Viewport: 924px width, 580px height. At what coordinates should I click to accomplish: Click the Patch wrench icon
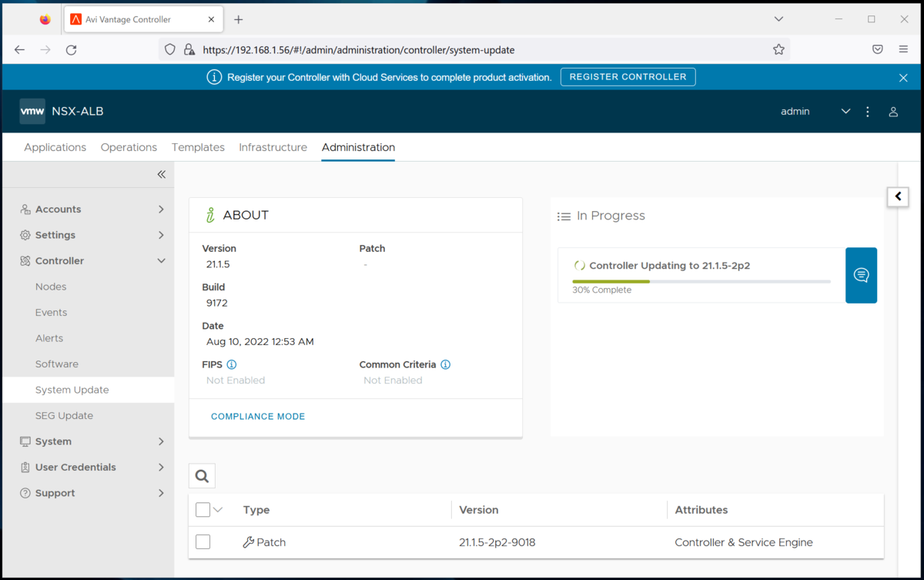248,542
